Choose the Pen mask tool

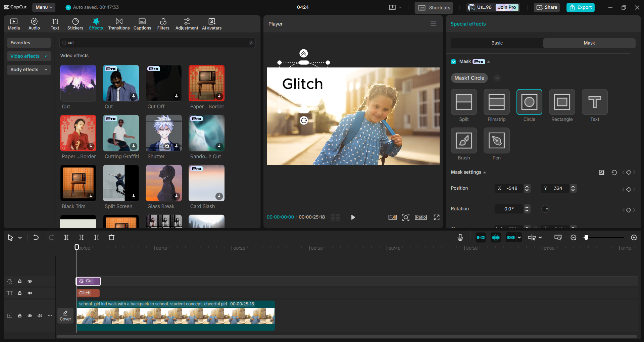point(496,141)
